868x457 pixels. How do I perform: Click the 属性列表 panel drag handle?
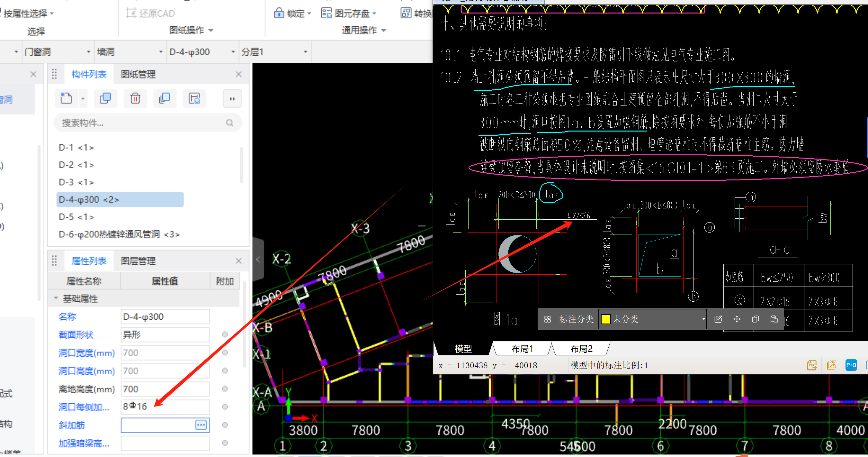pyautogui.click(x=55, y=261)
